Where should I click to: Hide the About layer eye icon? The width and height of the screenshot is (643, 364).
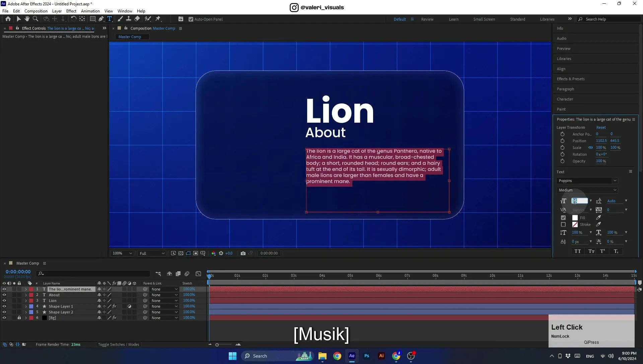tap(4, 295)
